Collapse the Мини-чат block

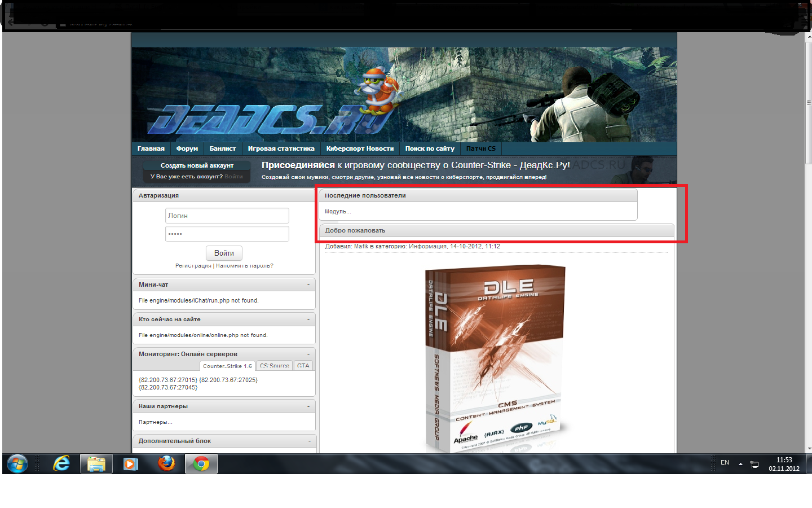308,284
